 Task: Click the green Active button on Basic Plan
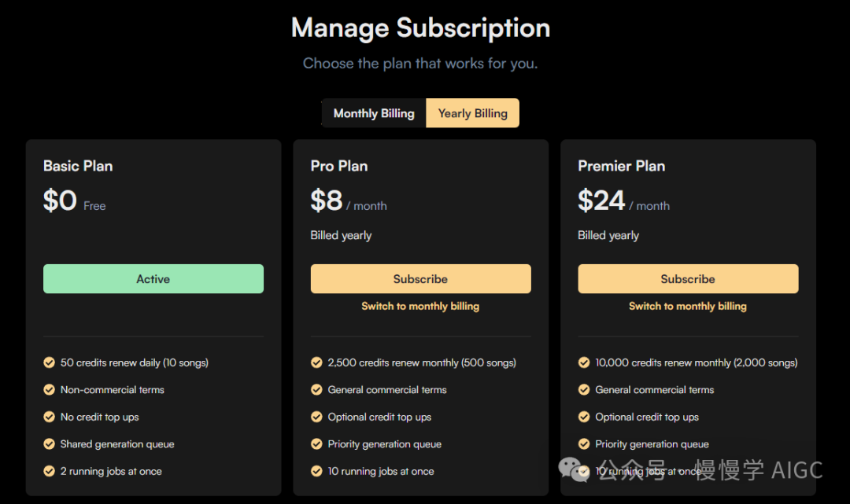pos(153,279)
